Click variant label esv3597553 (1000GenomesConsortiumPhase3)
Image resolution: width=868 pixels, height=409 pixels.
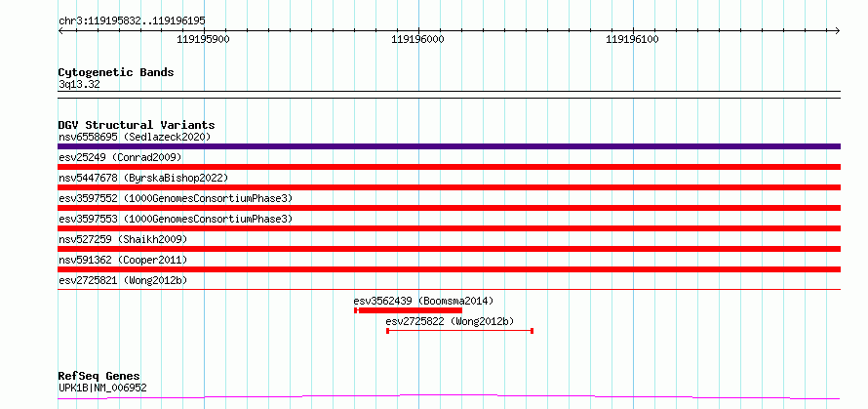pyautogui.click(x=176, y=219)
